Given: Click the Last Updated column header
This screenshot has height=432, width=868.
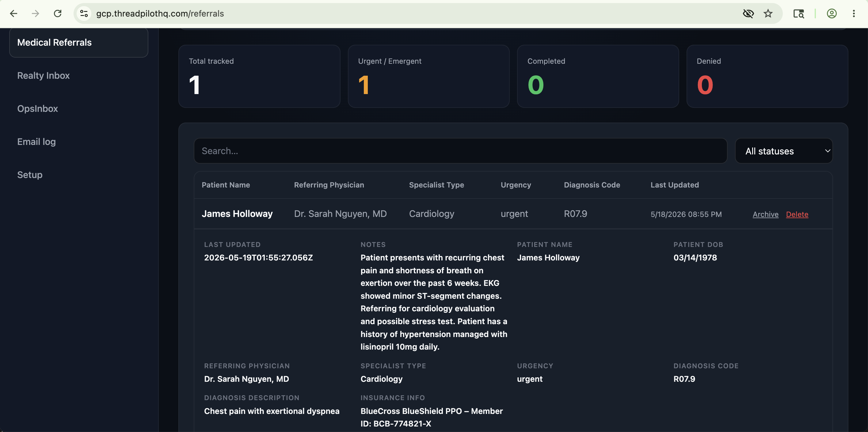Looking at the screenshot, I should (x=675, y=185).
